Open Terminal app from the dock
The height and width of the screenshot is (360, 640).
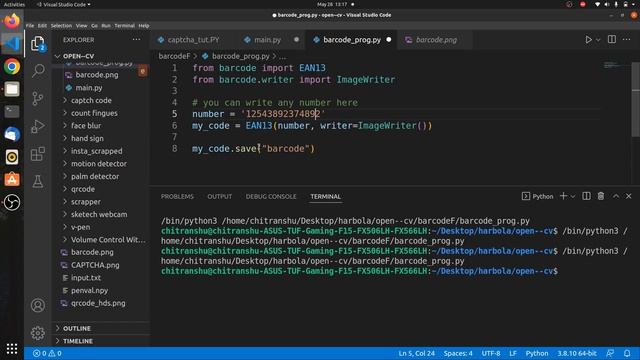[x=12, y=111]
